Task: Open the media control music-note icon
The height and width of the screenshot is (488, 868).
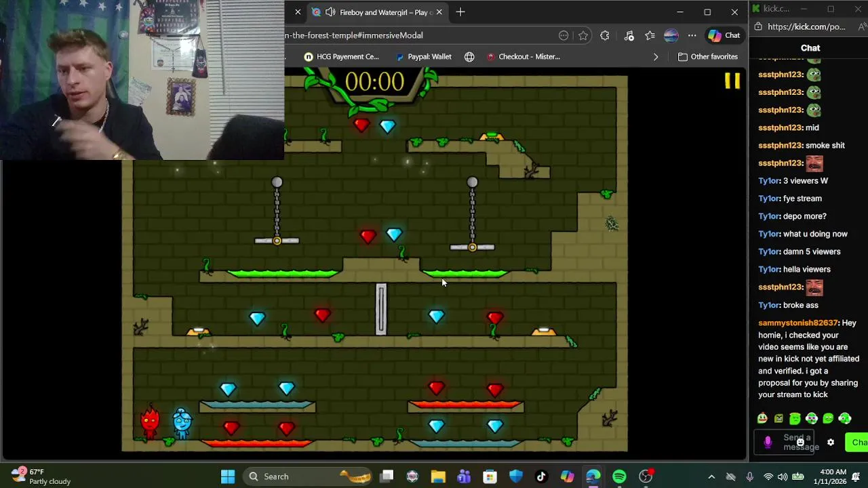Action: click(x=629, y=35)
